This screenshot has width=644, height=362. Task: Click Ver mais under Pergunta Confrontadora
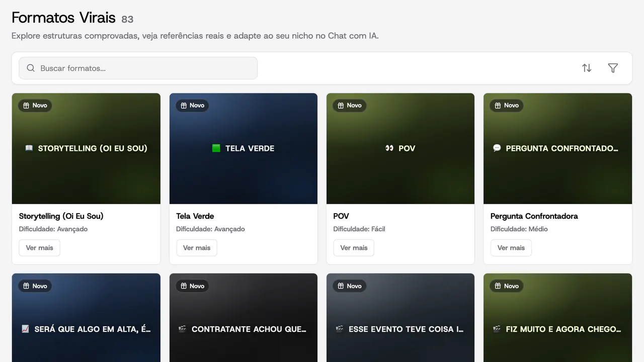[511, 248]
